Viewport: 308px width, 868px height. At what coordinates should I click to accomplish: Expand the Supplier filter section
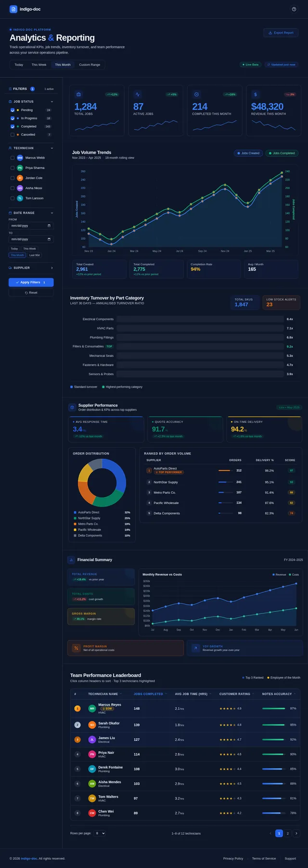[x=31, y=267]
